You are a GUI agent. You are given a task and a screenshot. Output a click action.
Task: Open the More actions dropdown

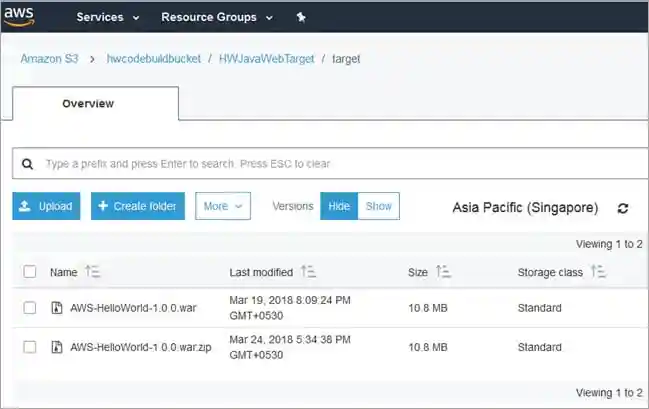[222, 206]
